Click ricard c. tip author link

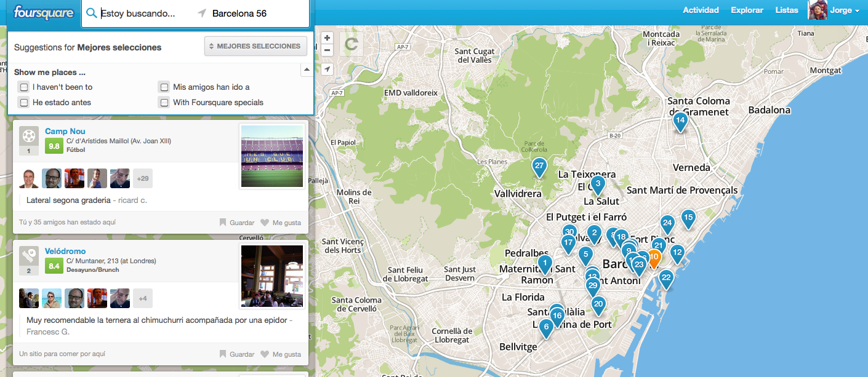click(132, 200)
